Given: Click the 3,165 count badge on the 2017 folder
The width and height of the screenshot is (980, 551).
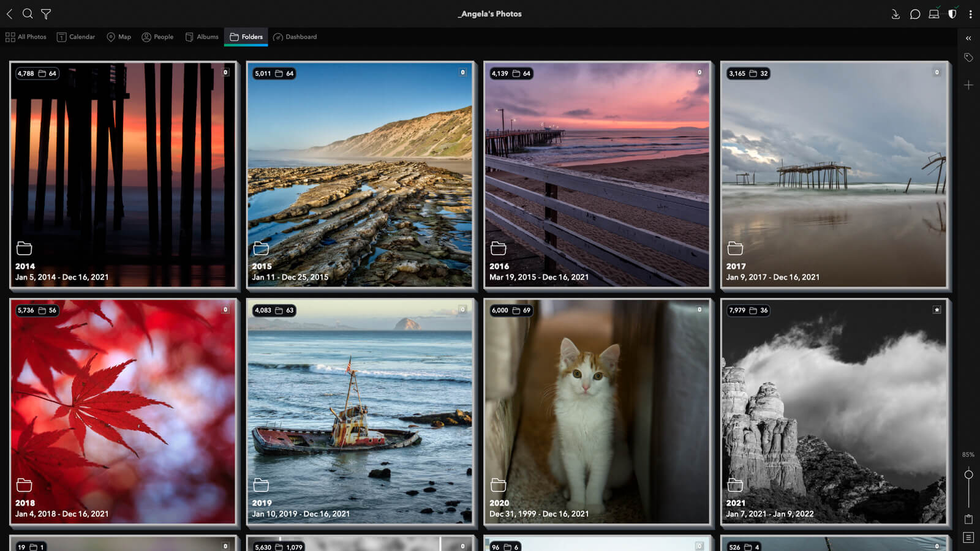Looking at the screenshot, I should click(x=748, y=73).
